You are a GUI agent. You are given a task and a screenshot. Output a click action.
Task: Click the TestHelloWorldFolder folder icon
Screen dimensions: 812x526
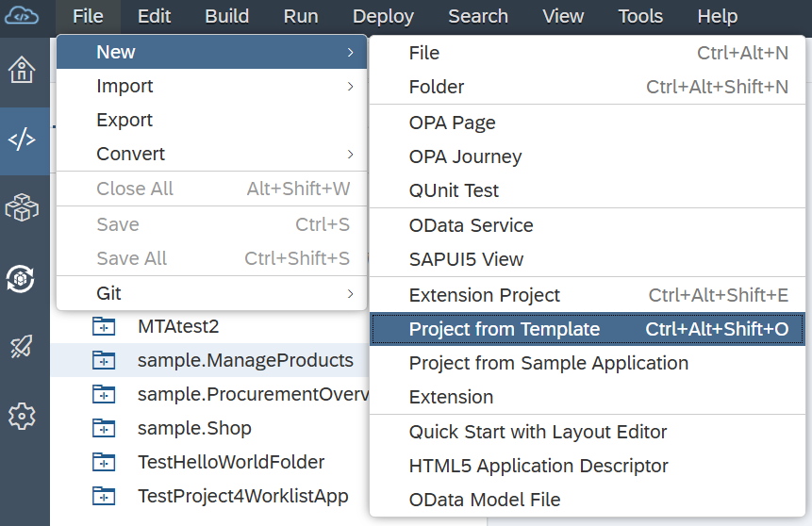click(x=104, y=462)
